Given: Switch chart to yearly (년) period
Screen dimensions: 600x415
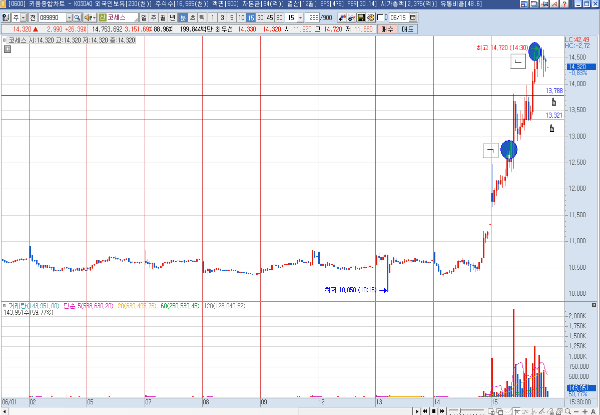Looking at the screenshot, I should pos(172,18).
